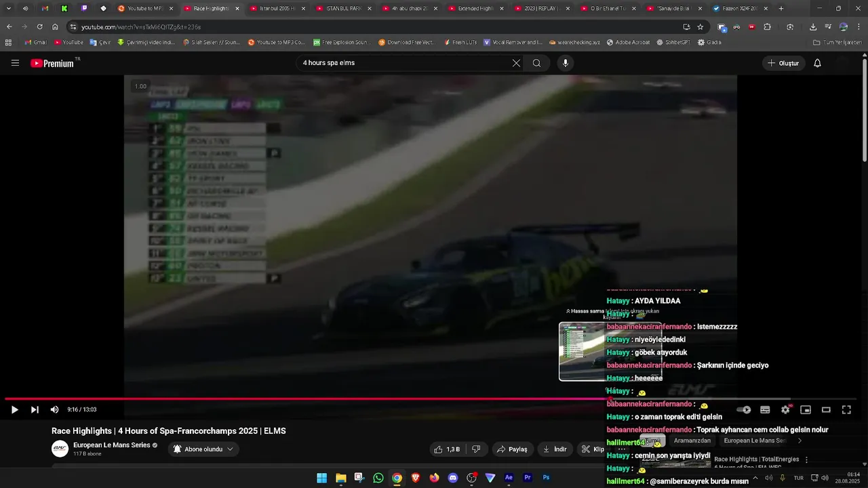The width and height of the screenshot is (868, 488).
Task: Download the video via İndir
Action: point(555,449)
